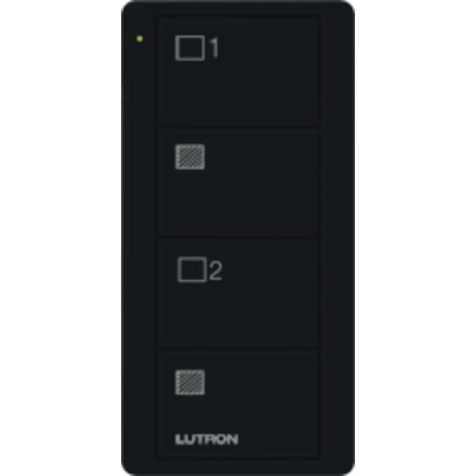Click the faceplate border right of the buttons

point(337,238)
